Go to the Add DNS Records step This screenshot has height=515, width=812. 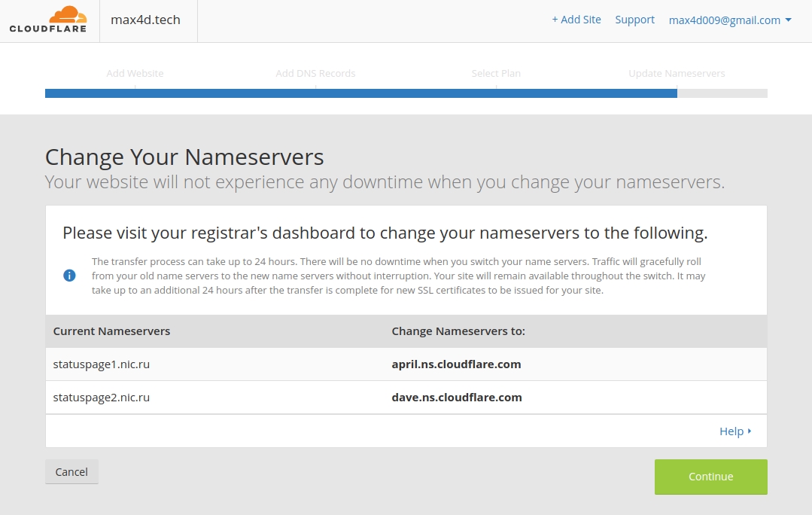pos(315,74)
